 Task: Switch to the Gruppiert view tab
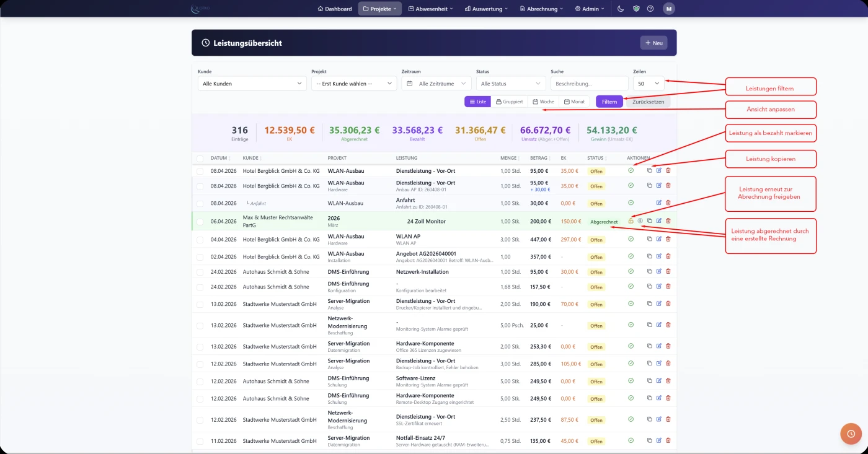point(509,102)
